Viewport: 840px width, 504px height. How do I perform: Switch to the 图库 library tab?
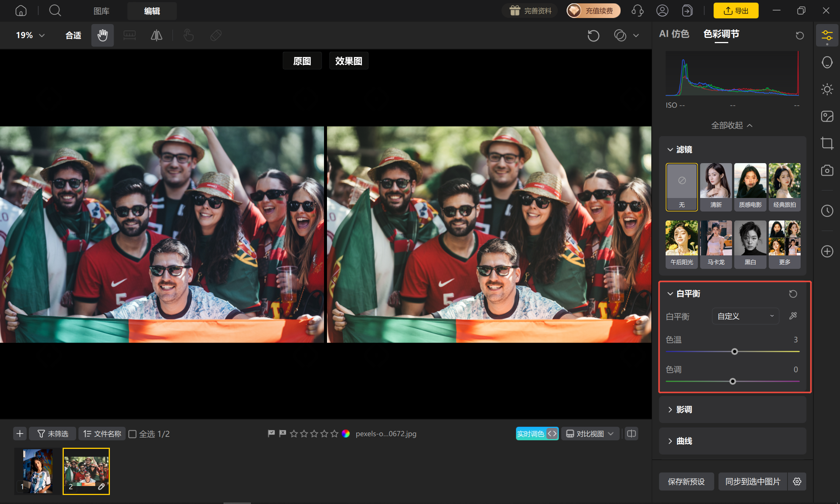click(x=101, y=11)
